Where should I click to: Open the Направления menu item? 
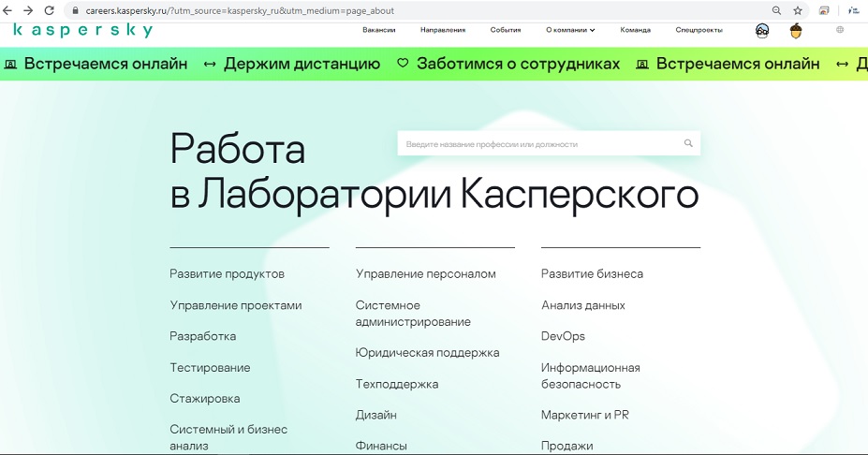(x=443, y=30)
